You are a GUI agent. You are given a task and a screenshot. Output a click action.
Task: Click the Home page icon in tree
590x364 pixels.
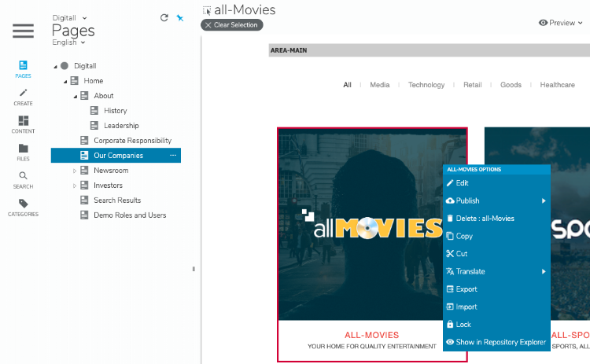(x=75, y=80)
